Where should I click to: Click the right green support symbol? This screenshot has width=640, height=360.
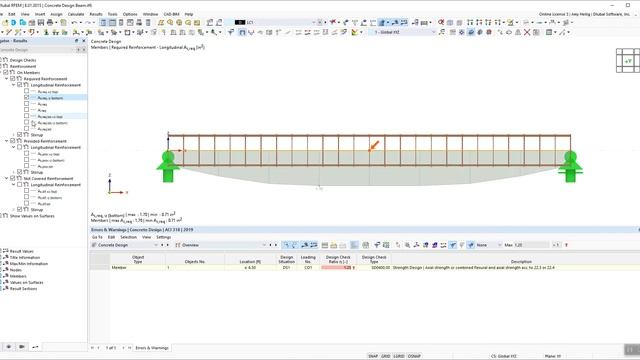tap(571, 166)
